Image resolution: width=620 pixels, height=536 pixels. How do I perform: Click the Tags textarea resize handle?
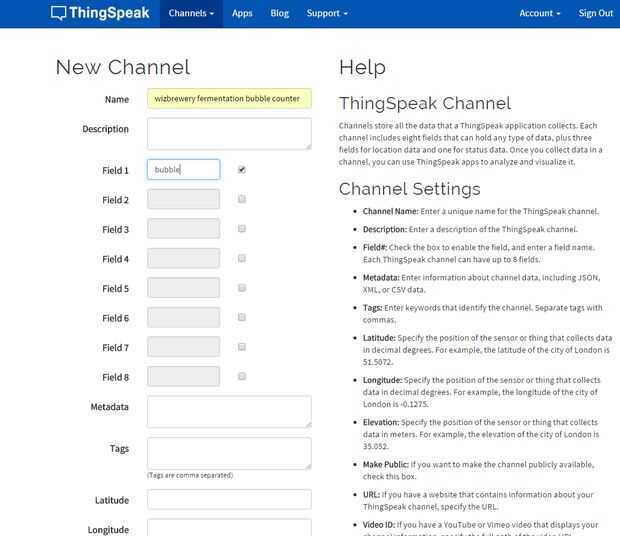308,466
